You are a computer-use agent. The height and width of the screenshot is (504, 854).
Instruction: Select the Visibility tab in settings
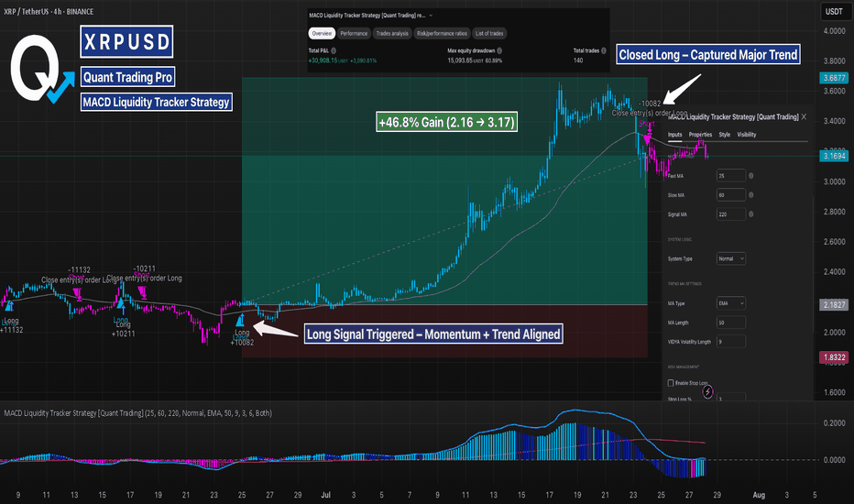click(747, 135)
